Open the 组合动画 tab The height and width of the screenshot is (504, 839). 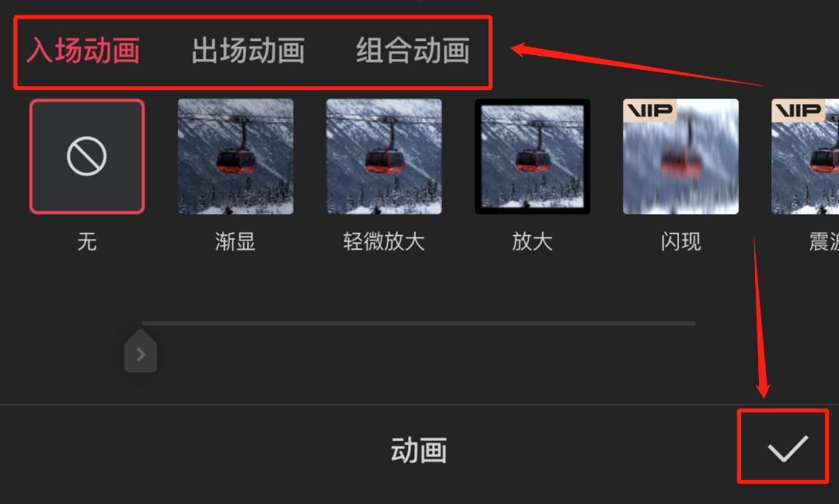tap(413, 50)
